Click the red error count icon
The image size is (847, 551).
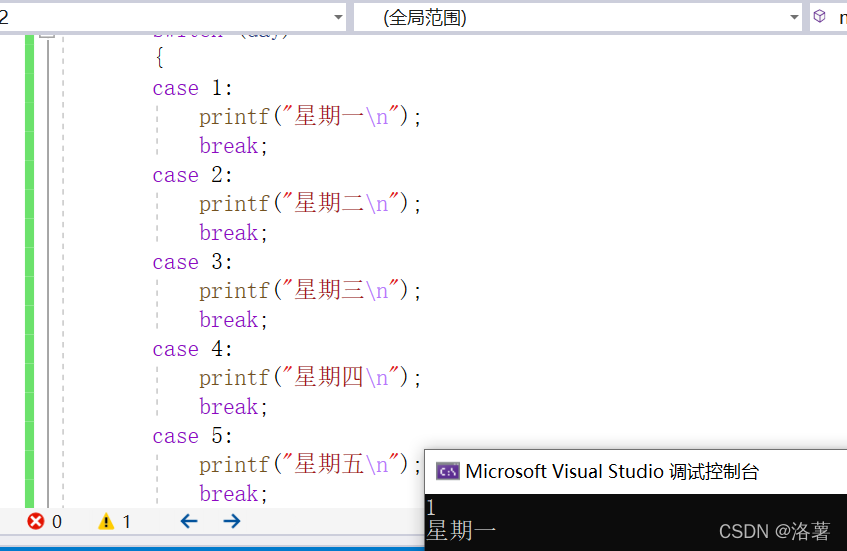tap(36, 521)
